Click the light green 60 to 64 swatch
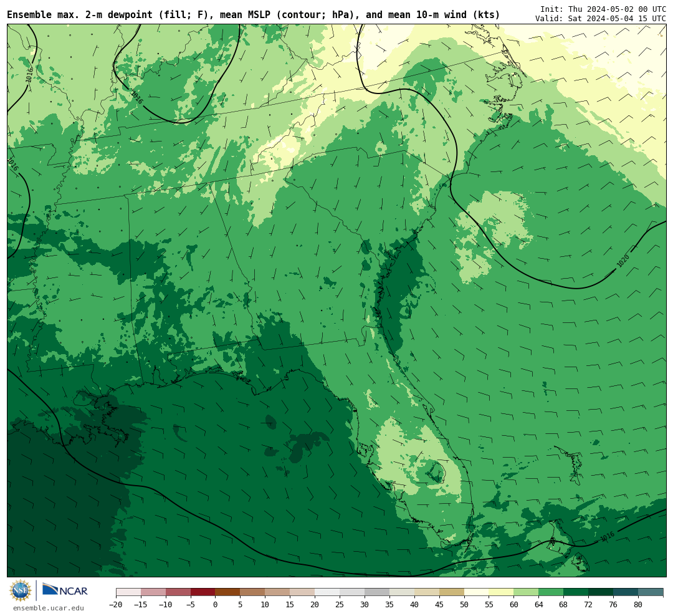Image resolution: width=673 pixels, height=616 pixels. coord(526,592)
